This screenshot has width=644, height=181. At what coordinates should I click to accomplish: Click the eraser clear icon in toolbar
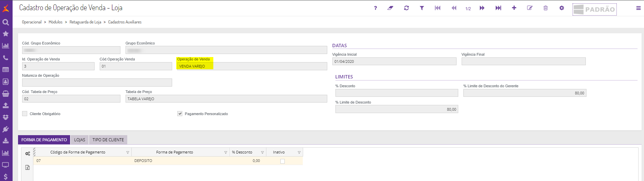click(390, 8)
